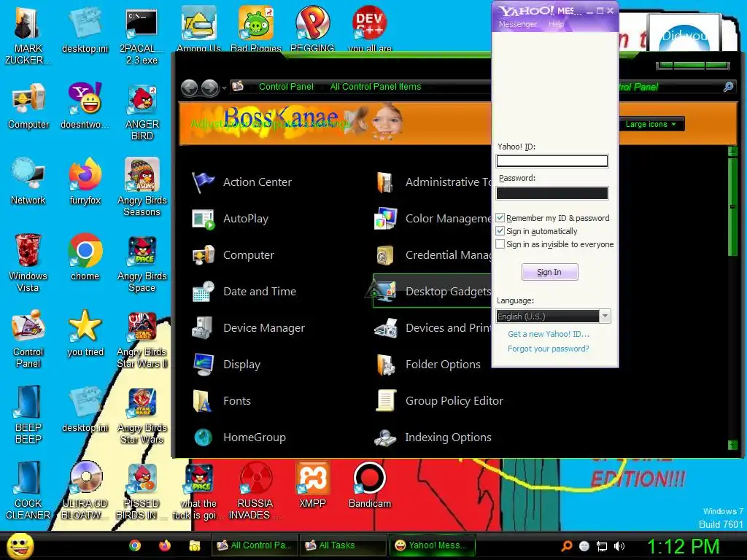Open the Credential Manager safe icon
Image resolution: width=747 pixels, height=560 pixels.
385,255
